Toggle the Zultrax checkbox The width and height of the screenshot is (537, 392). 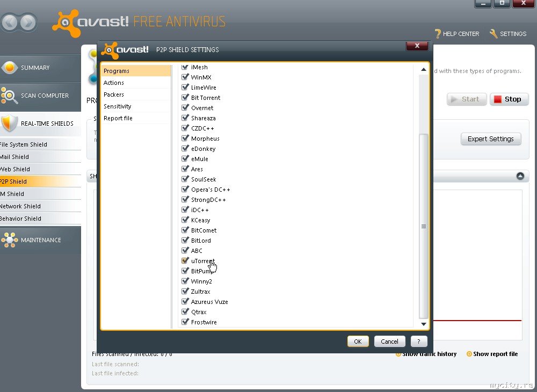[x=185, y=292]
